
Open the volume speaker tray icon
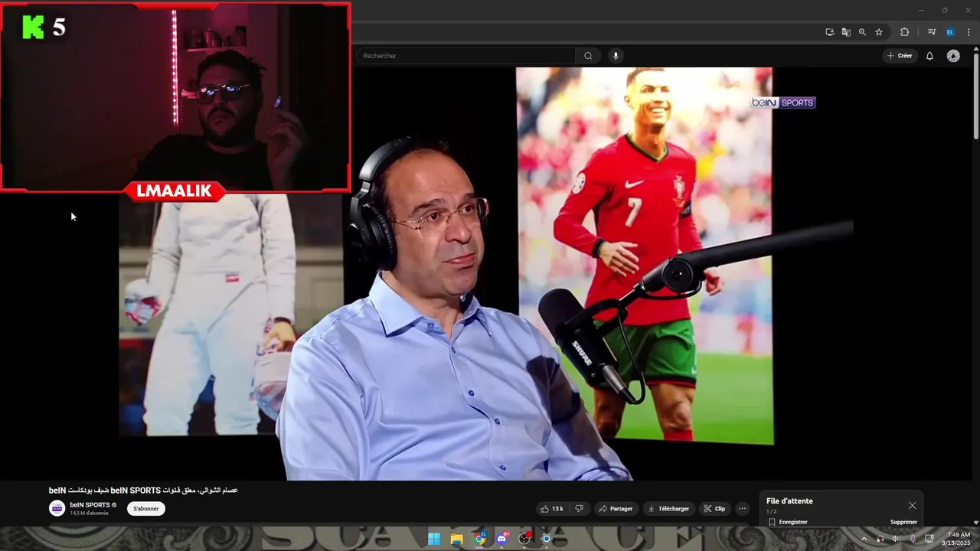(896, 539)
